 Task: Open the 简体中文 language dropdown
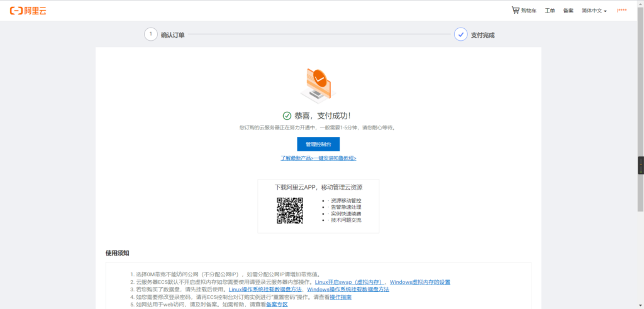[x=594, y=11]
